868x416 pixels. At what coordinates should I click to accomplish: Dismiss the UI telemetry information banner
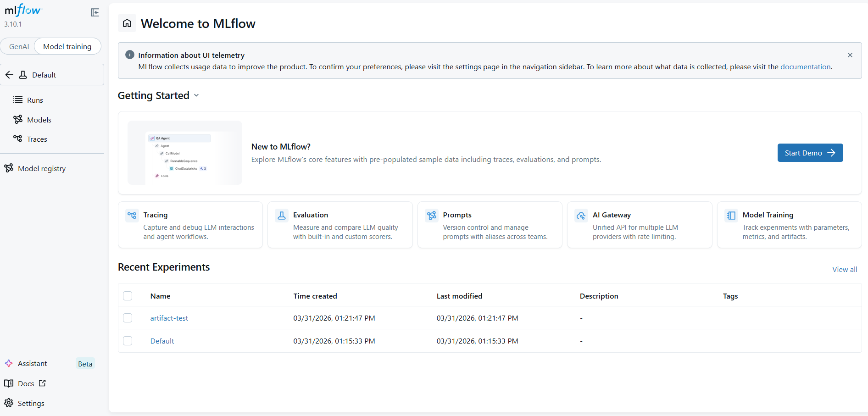click(x=850, y=55)
